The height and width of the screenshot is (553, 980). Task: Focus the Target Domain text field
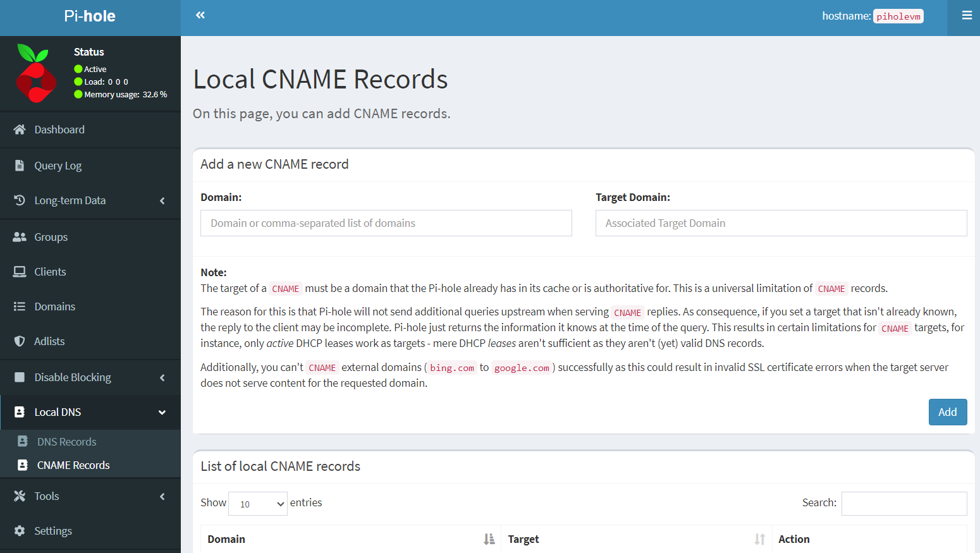[x=781, y=223]
